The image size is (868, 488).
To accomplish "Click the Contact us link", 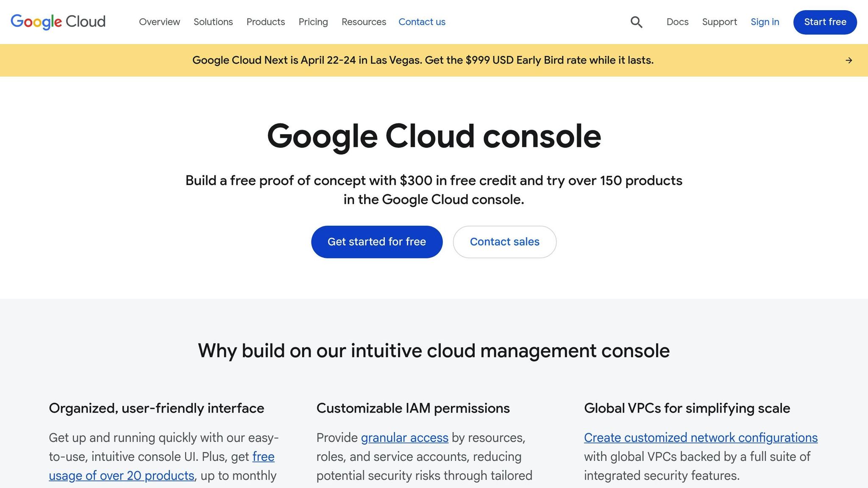I will coord(422,22).
